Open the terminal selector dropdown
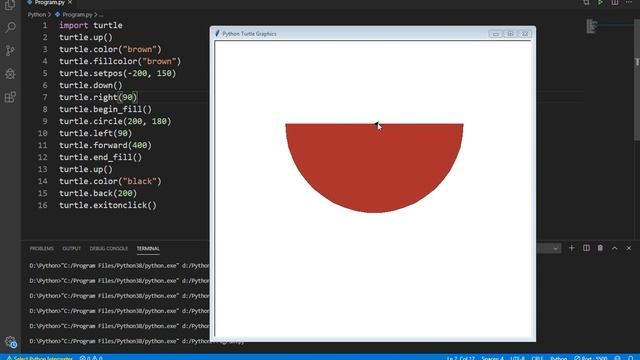 tap(549, 248)
